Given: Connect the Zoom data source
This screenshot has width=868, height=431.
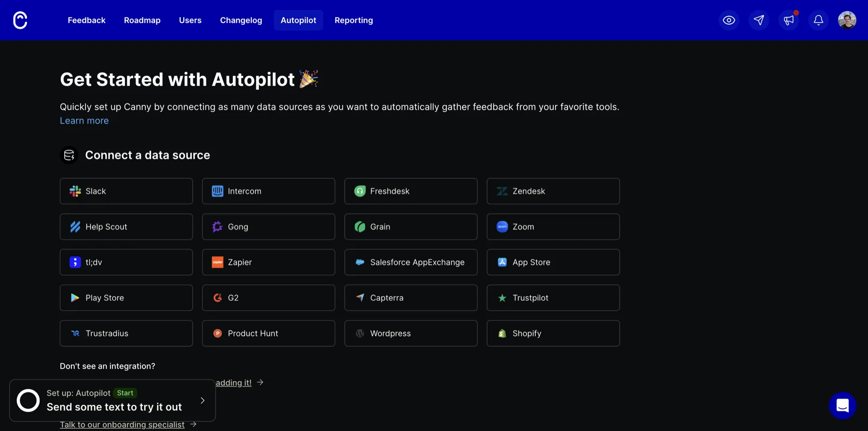Looking at the screenshot, I should (553, 227).
